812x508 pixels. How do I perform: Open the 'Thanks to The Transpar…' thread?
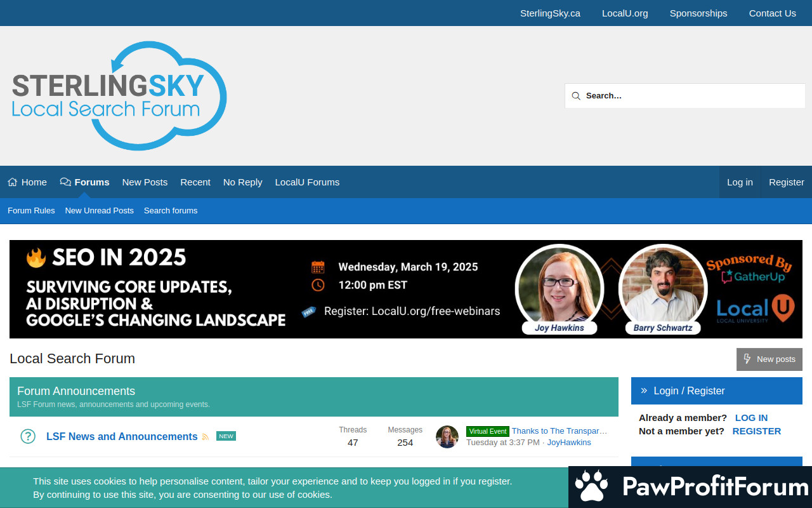pos(560,431)
